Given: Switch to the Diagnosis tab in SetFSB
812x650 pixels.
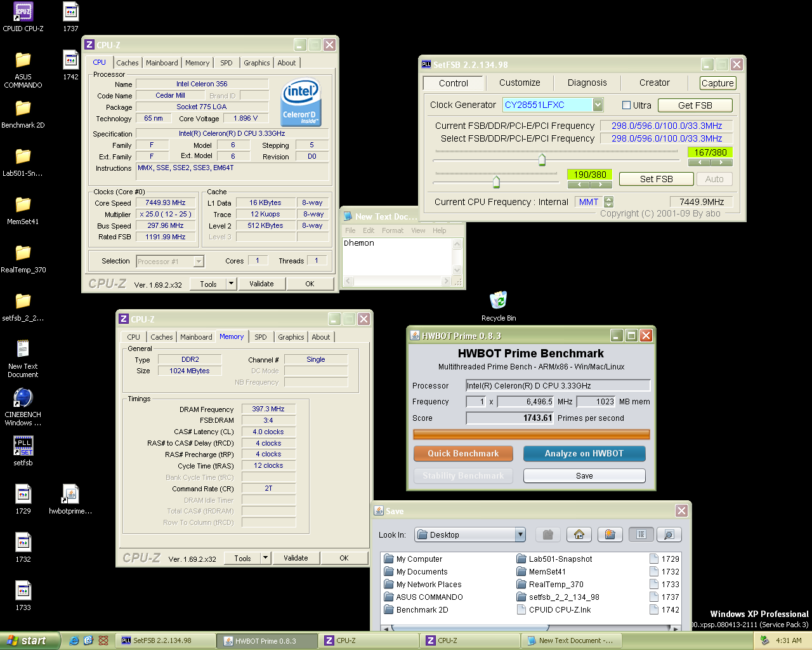Looking at the screenshot, I should (587, 83).
